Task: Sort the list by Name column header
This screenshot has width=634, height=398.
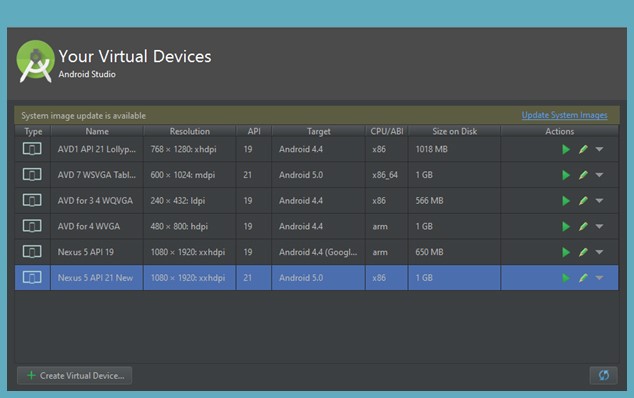Action: coord(97,131)
